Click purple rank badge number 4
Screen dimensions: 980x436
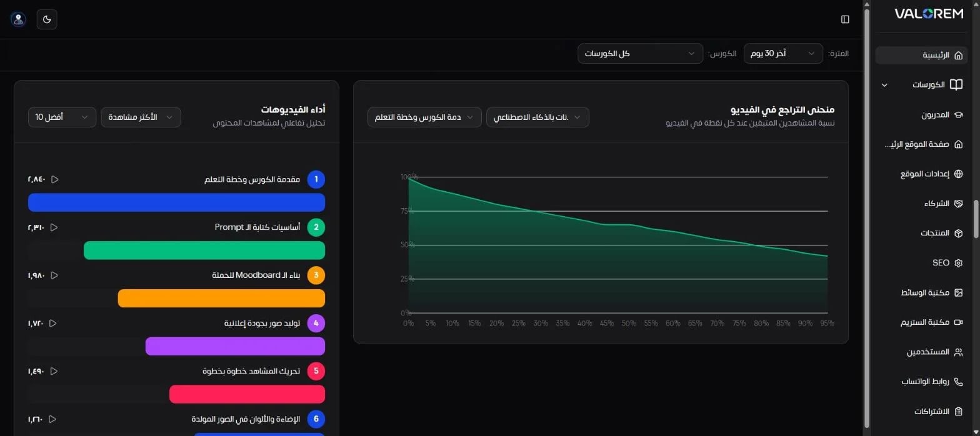pyautogui.click(x=316, y=323)
